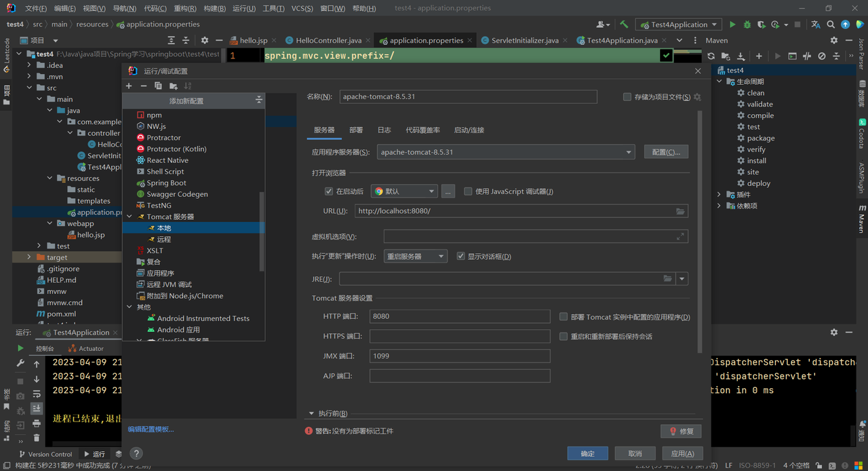
Task: Uncheck the 显示对话框 checkbox
Action: [x=461, y=257]
